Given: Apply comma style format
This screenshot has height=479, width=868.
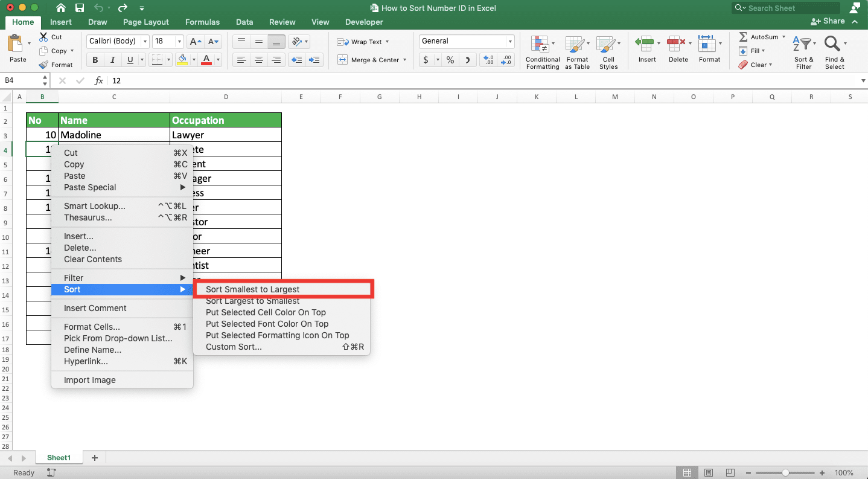Looking at the screenshot, I should tap(468, 60).
